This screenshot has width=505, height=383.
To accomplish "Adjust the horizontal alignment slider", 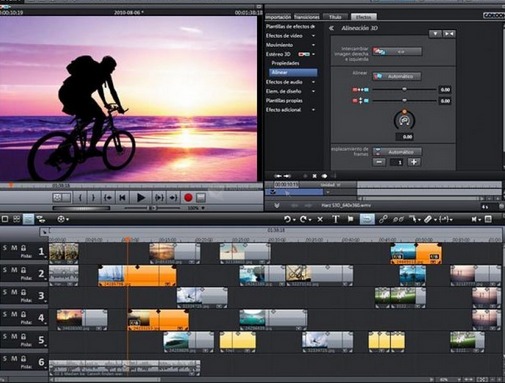I will click(x=404, y=89).
